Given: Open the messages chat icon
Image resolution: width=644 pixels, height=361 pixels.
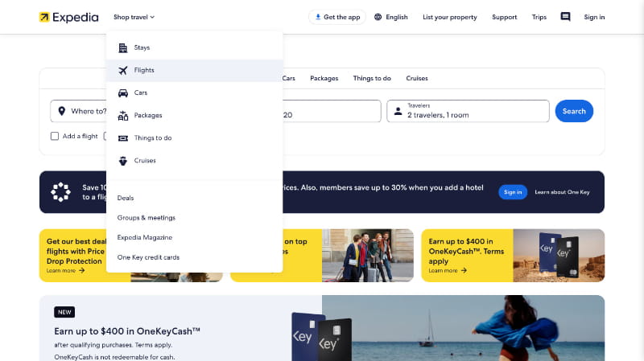Looking at the screenshot, I should pos(566,17).
